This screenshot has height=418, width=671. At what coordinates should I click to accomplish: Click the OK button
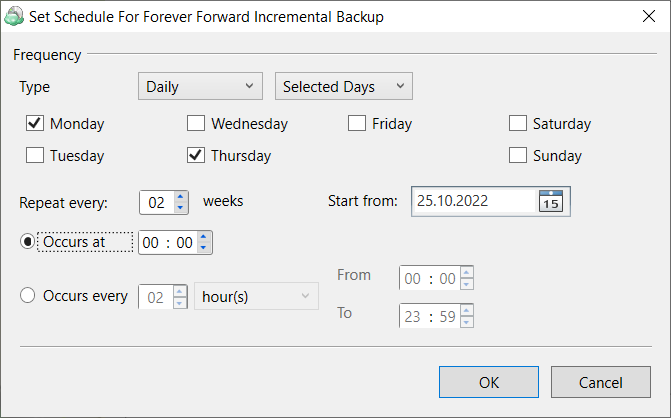pos(489,382)
